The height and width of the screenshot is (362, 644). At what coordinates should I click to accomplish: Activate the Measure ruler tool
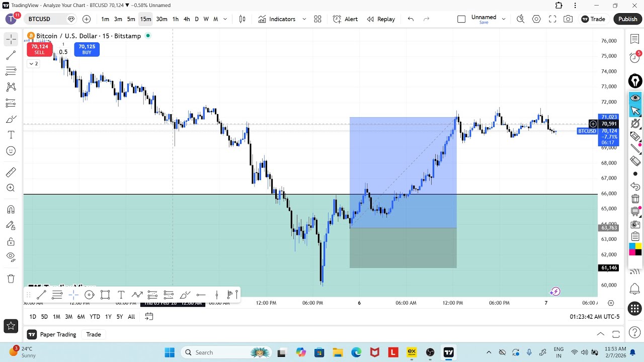click(x=11, y=172)
